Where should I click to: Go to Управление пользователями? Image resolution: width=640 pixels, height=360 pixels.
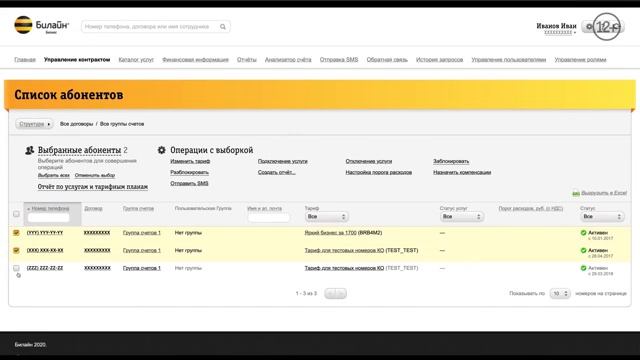(509, 60)
